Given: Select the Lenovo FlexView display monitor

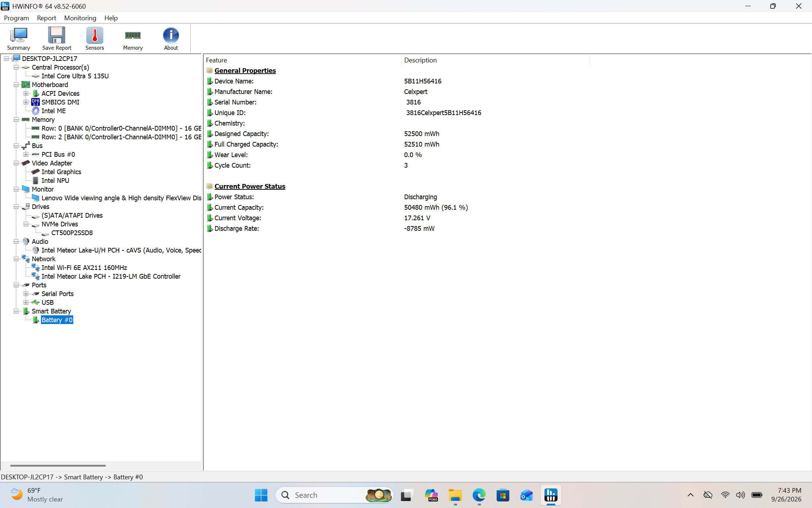Looking at the screenshot, I should 121,198.
